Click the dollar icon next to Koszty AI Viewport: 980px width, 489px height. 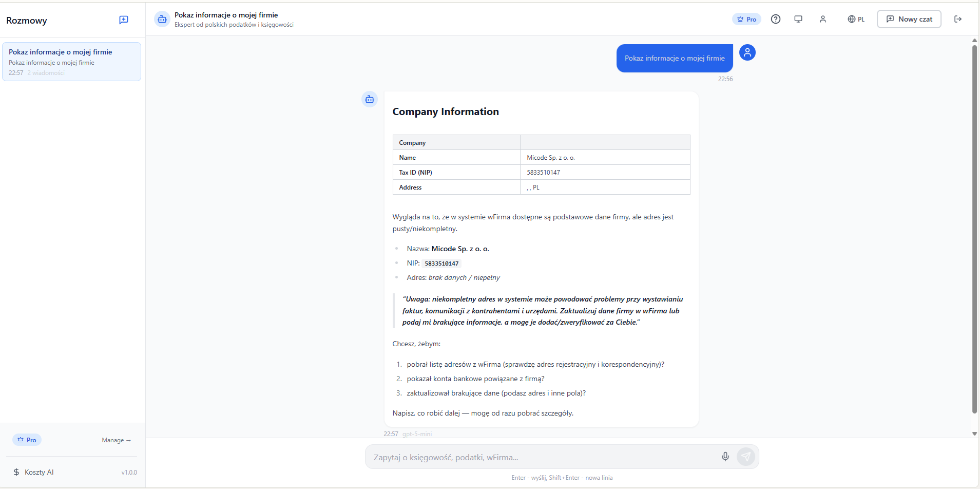tap(16, 472)
